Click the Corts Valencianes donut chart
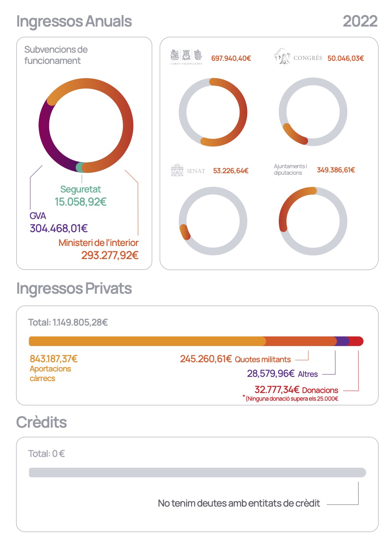This screenshot has width=392, height=547. coord(213,112)
